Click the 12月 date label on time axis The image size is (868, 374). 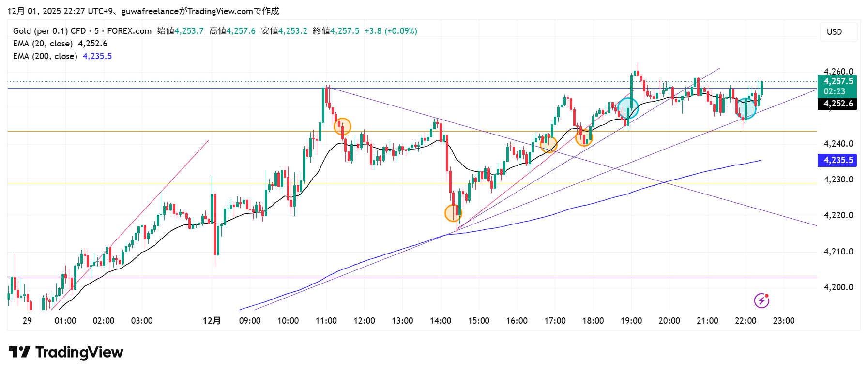click(x=212, y=321)
